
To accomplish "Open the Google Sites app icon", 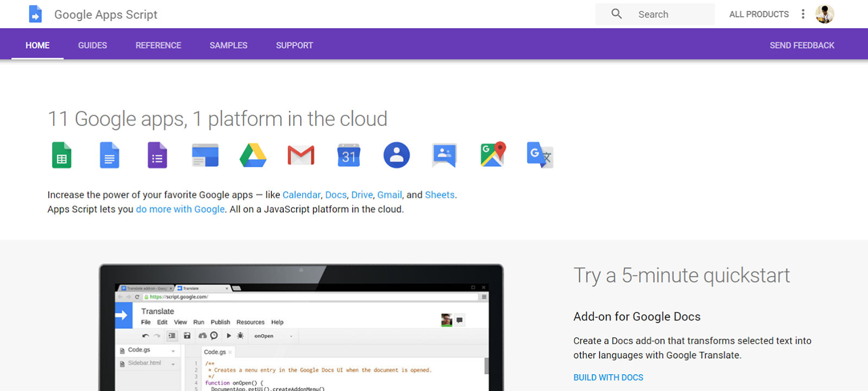I will [x=205, y=155].
